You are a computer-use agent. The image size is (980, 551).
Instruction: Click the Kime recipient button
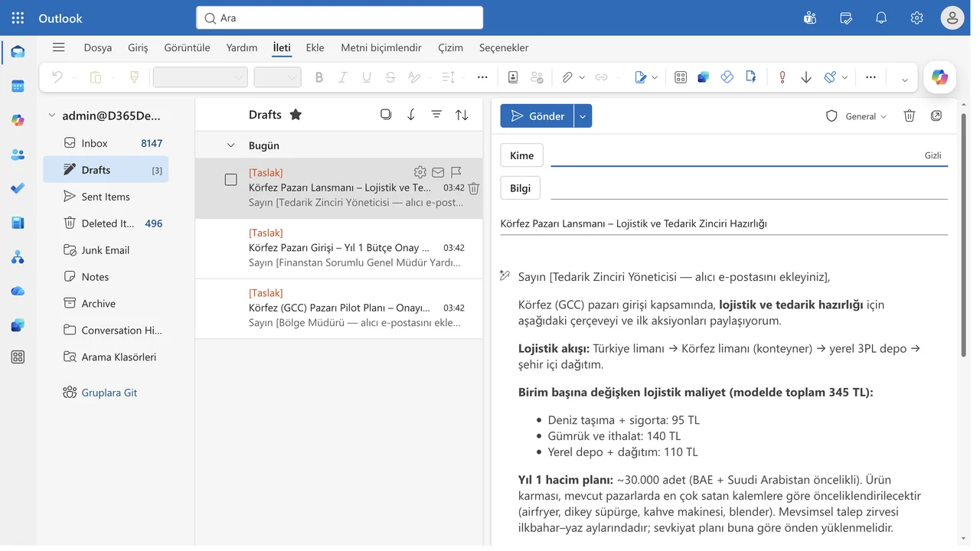click(x=522, y=155)
